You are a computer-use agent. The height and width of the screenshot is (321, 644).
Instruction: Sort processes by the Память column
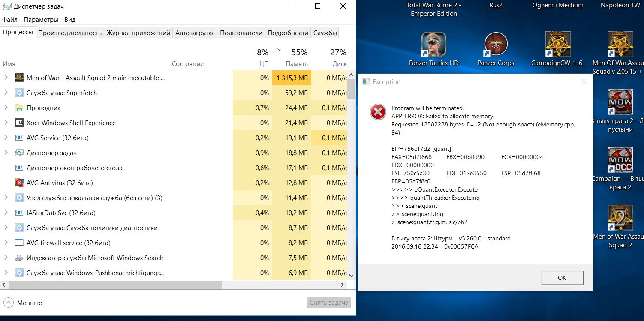click(292, 58)
